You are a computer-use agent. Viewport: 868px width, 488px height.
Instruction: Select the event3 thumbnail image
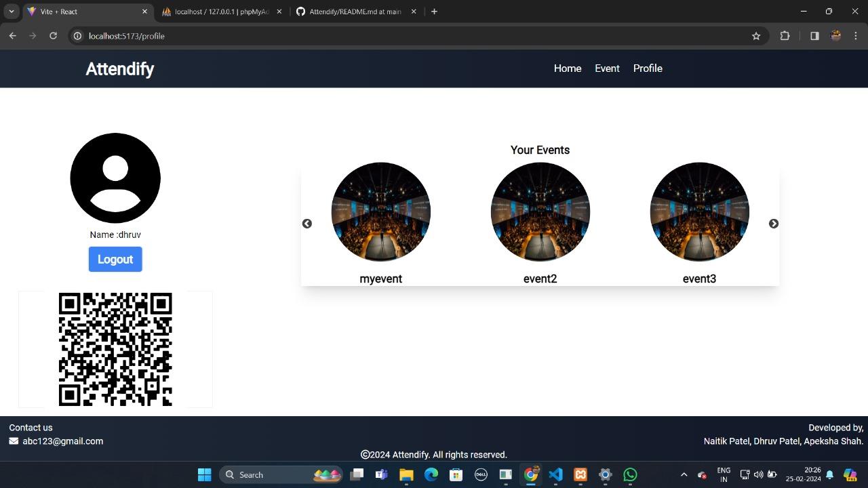click(x=699, y=212)
